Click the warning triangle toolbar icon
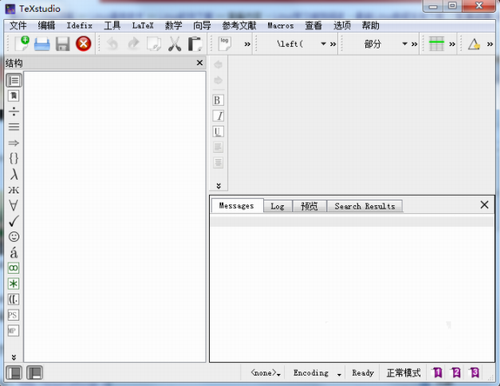This screenshot has width=500, height=386. tap(474, 44)
